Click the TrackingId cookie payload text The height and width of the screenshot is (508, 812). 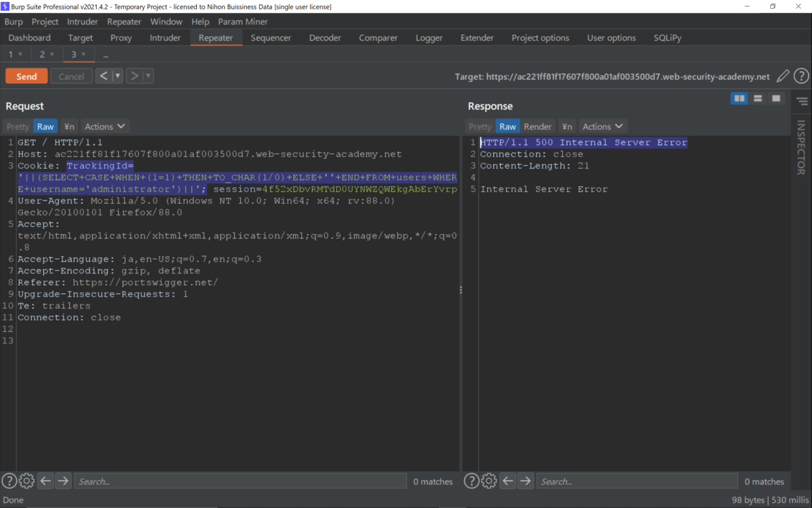pyautogui.click(x=237, y=177)
